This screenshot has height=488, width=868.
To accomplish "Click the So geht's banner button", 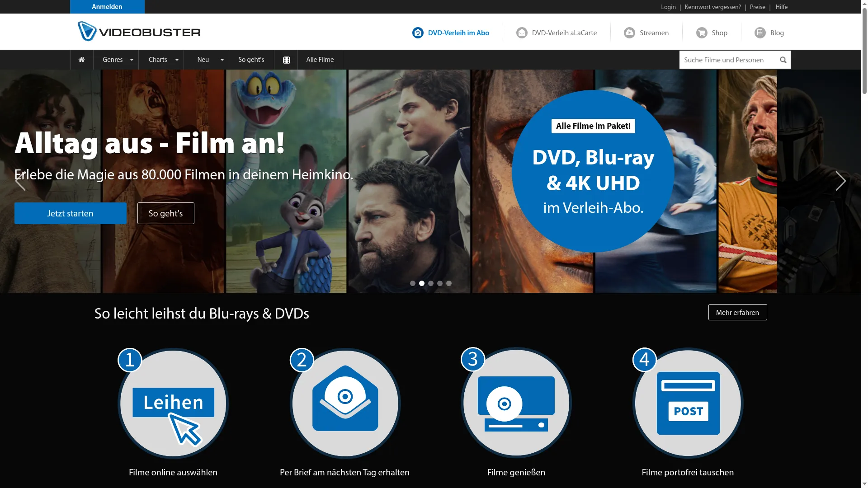I will coord(166,213).
